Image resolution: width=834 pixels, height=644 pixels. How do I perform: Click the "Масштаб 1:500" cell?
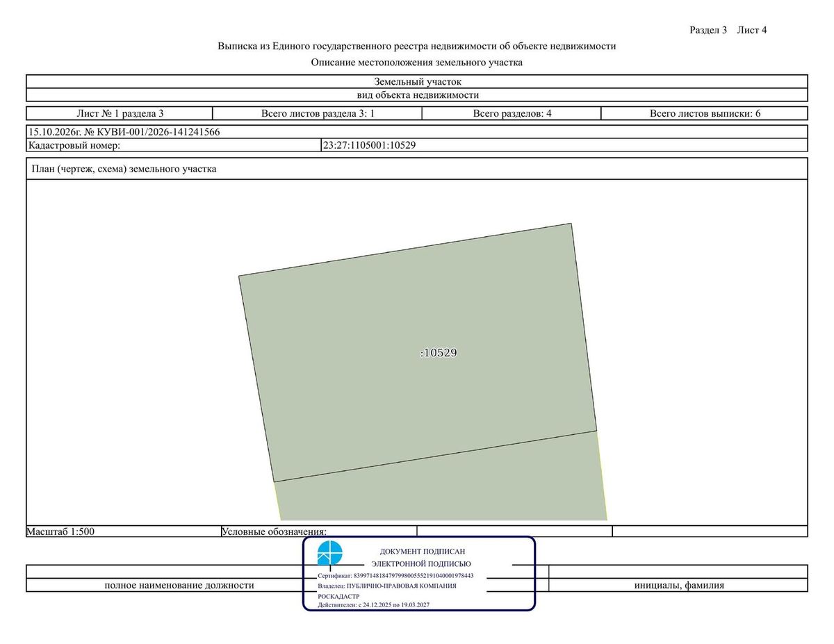(x=124, y=531)
